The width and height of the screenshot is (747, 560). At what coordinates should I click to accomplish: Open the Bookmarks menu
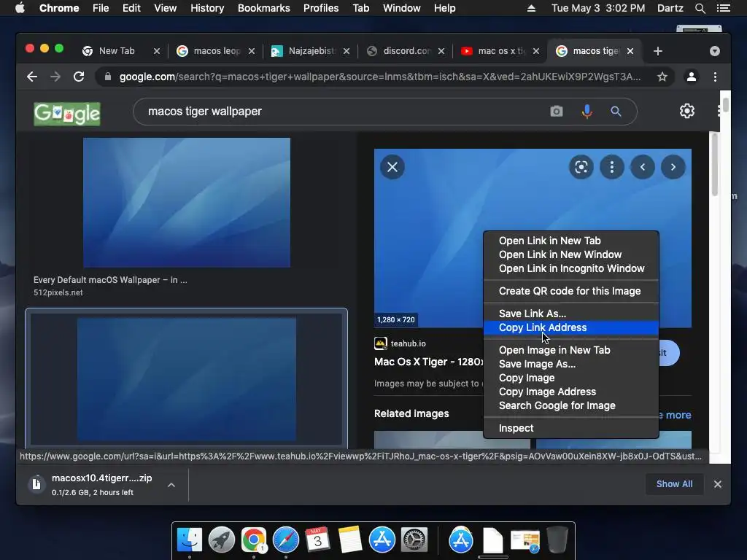(x=264, y=8)
